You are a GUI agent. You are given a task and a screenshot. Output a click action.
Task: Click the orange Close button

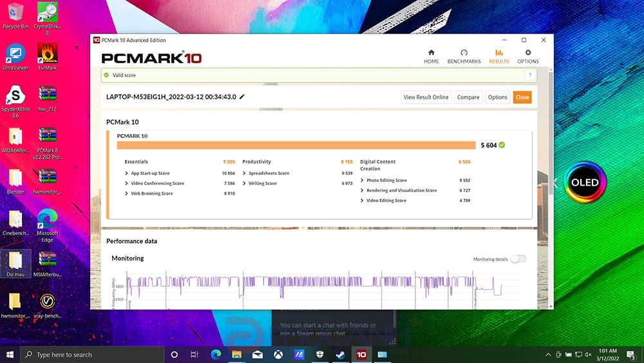pos(522,97)
